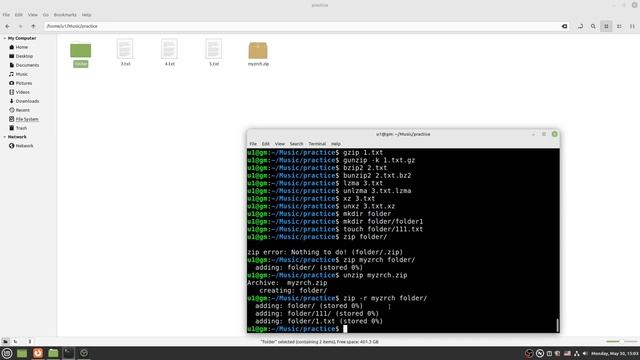Open the file manager Help menu
The width and height of the screenshot is (640, 360).
(x=87, y=15)
